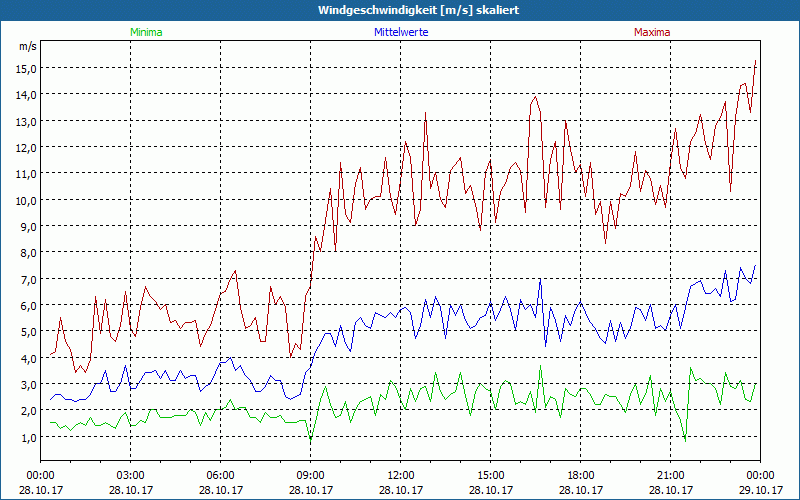Select the red 'Maxima' legend label
800x500 pixels.
pos(652,32)
